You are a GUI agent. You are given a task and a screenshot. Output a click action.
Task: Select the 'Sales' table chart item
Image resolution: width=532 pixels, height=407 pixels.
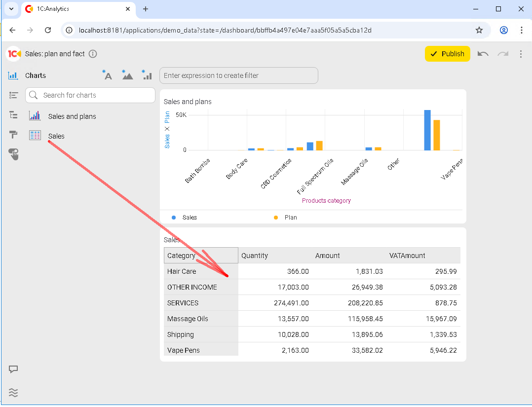pyautogui.click(x=56, y=136)
